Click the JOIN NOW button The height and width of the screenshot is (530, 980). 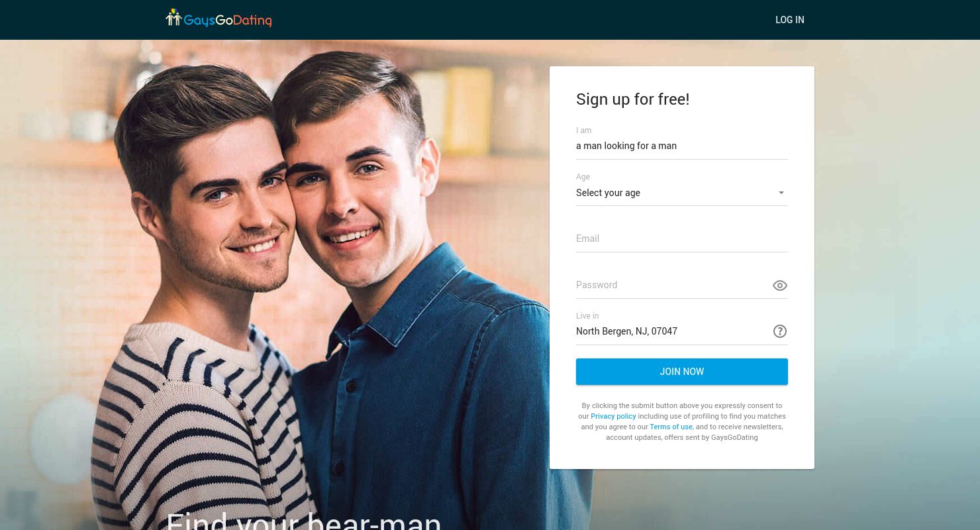(x=682, y=372)
